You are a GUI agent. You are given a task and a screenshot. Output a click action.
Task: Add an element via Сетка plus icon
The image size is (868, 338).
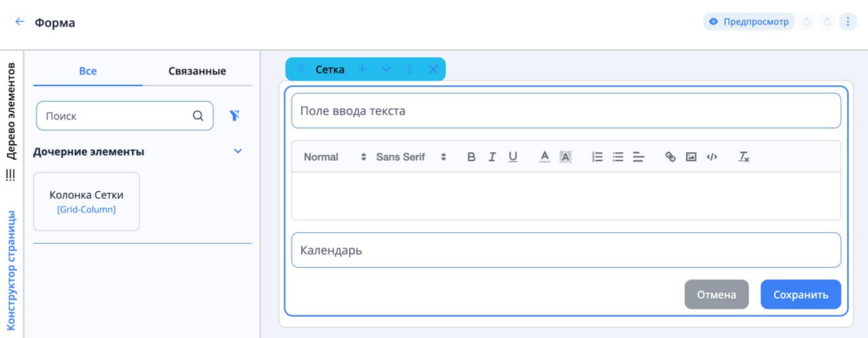click(362, 69)
